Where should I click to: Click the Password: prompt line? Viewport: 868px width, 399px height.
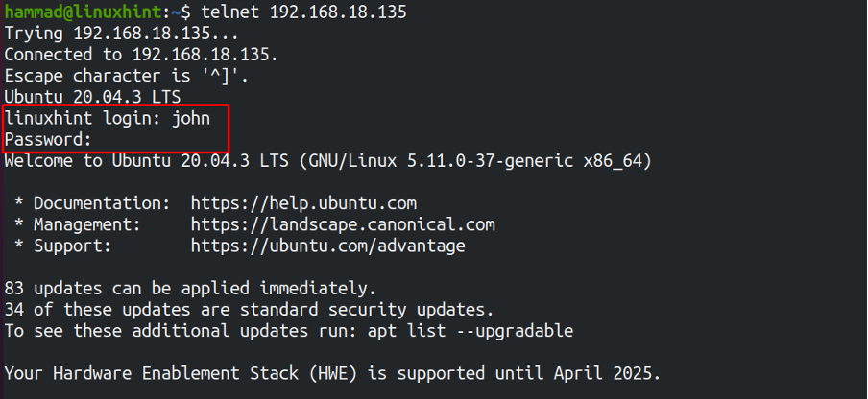(x=48, y=140)
